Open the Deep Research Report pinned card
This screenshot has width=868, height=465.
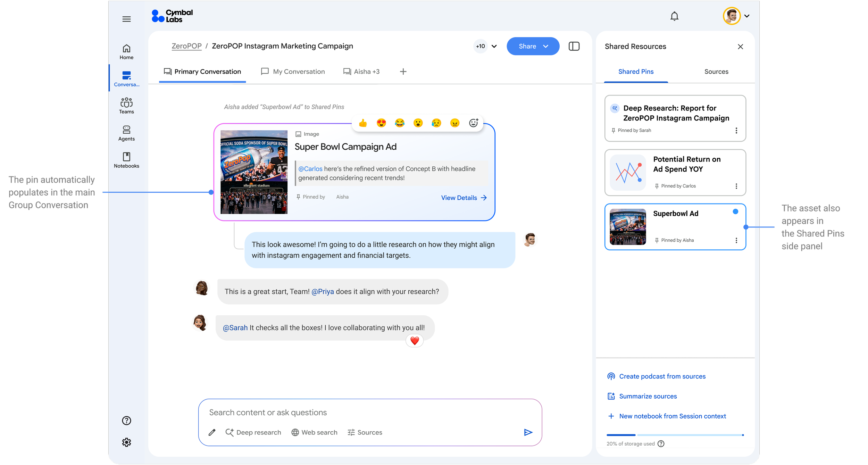(675, 118)
